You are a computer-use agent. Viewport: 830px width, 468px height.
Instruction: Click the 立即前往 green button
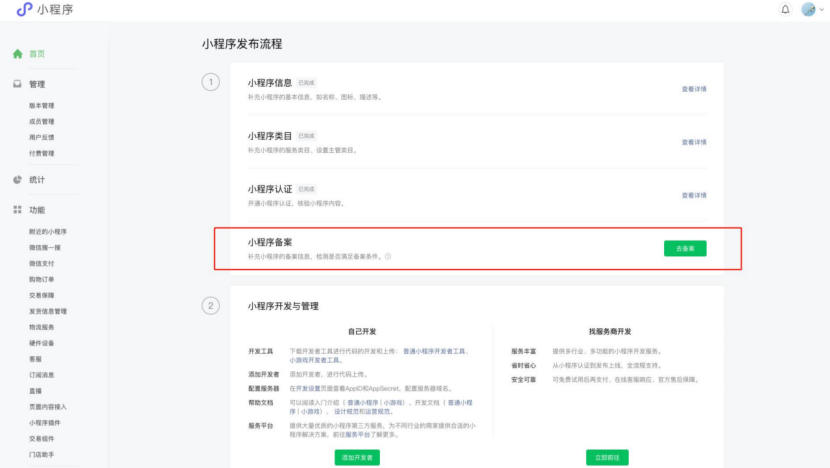[x=607, y=457]
